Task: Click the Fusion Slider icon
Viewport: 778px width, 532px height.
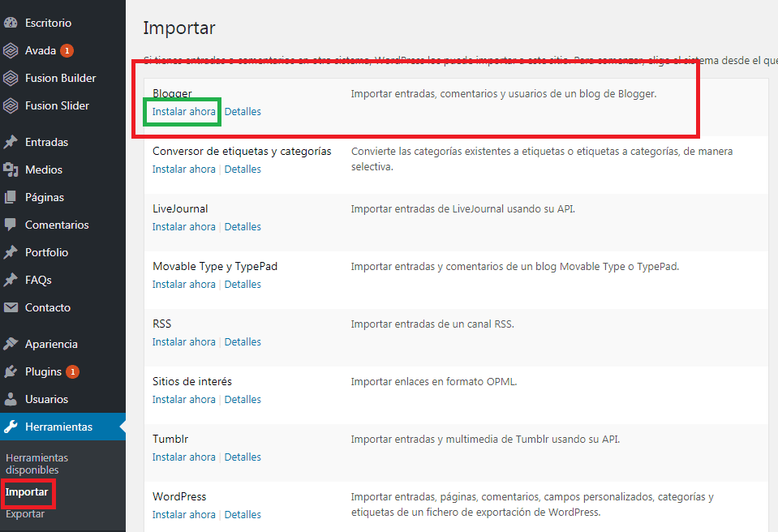Action: pos(11,105)
